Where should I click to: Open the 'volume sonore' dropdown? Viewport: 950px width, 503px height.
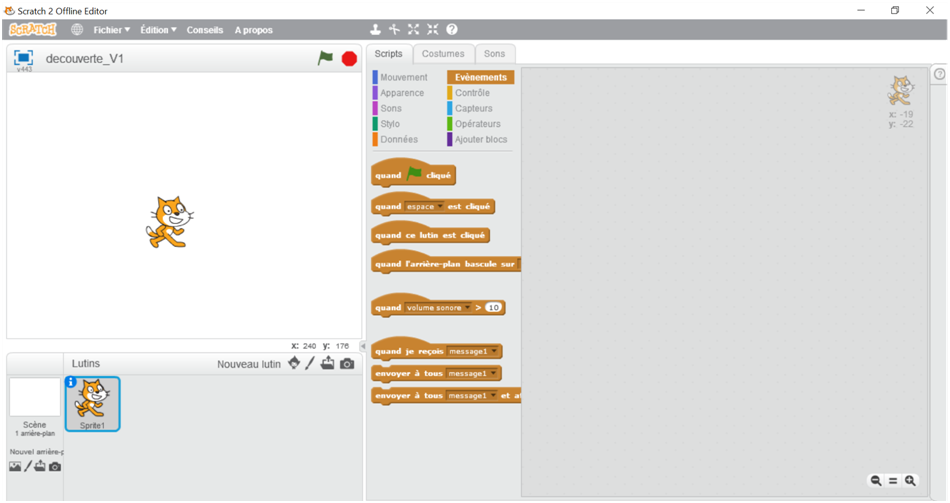tap(467, 308)
